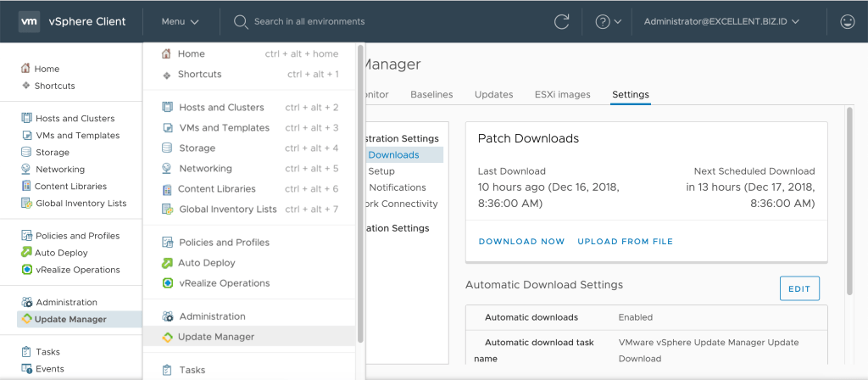
Task: Click the Automatic Download Settings heading
Action: coord(544,285)
